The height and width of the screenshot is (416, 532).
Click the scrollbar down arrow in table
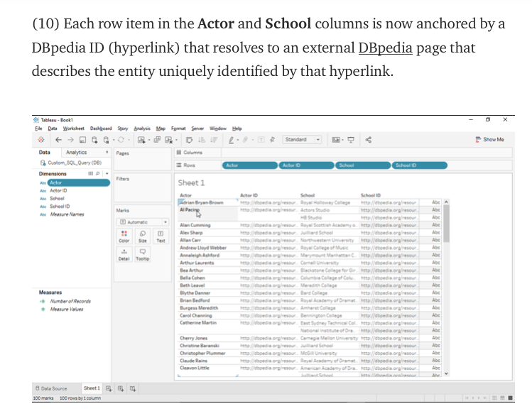point(446,373)
